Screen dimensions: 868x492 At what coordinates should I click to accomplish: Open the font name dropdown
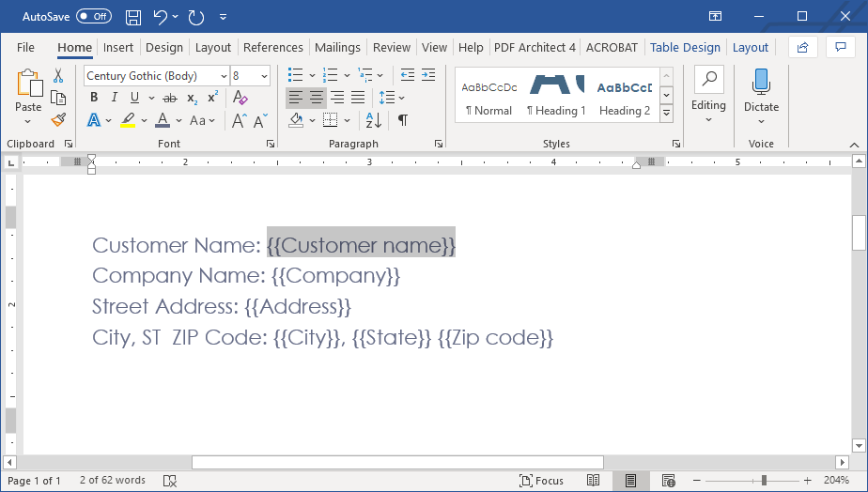(224, 76)
